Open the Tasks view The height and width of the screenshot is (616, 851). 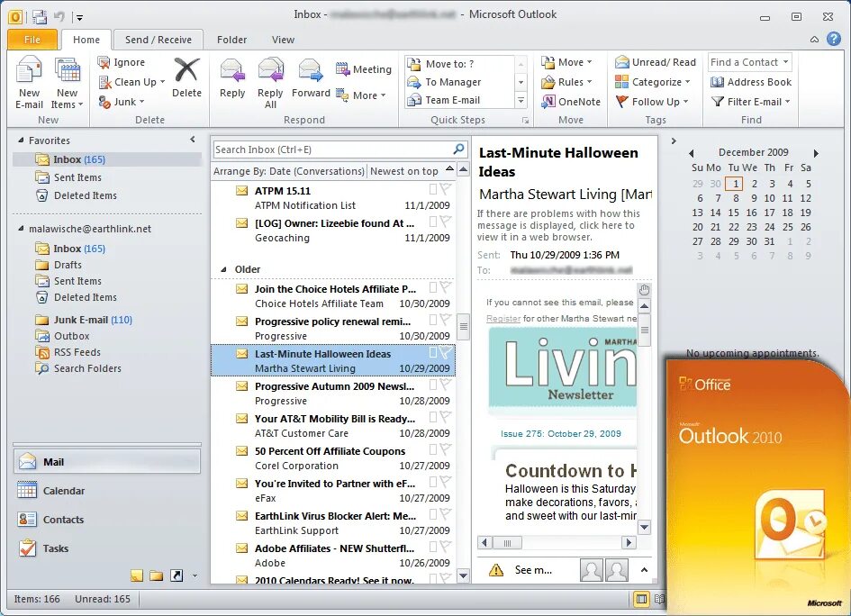click(106, 548)
